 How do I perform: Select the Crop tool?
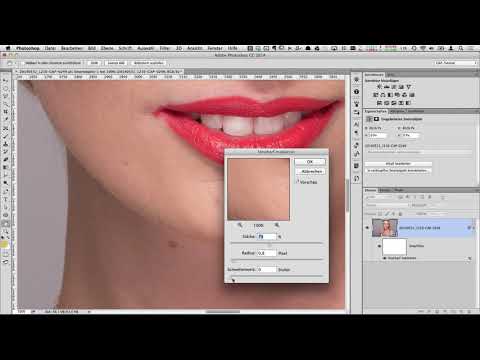click(x=6, y=112)
